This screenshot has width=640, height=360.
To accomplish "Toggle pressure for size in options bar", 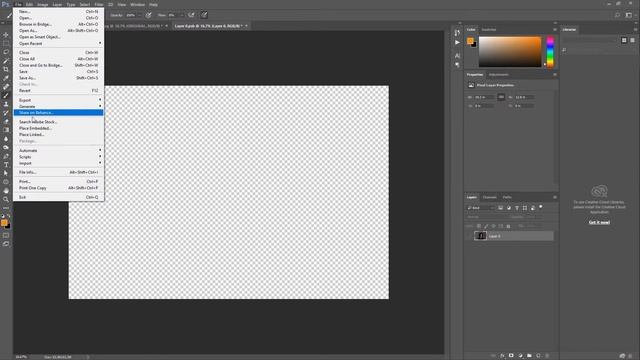I will coord(204,15).
